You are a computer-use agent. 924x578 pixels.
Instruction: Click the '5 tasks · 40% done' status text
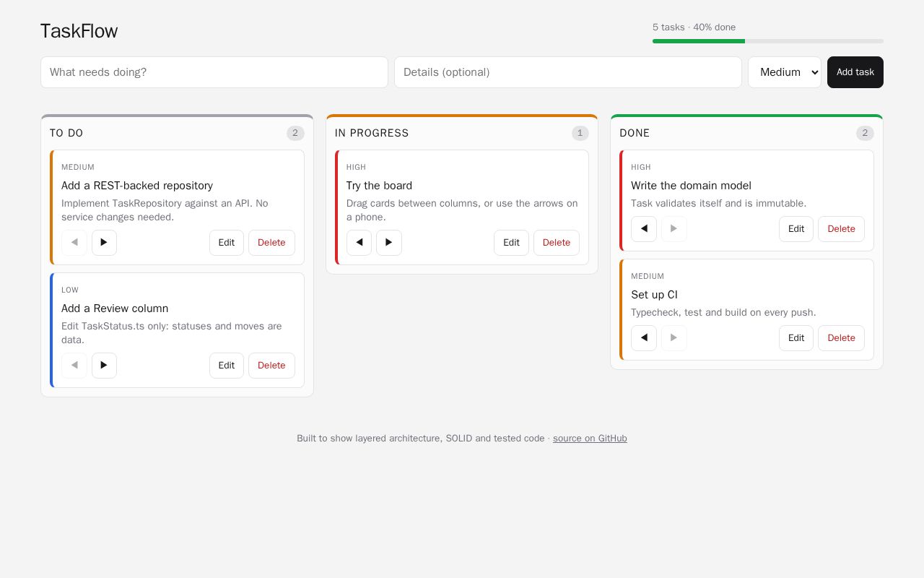point(694,27)
